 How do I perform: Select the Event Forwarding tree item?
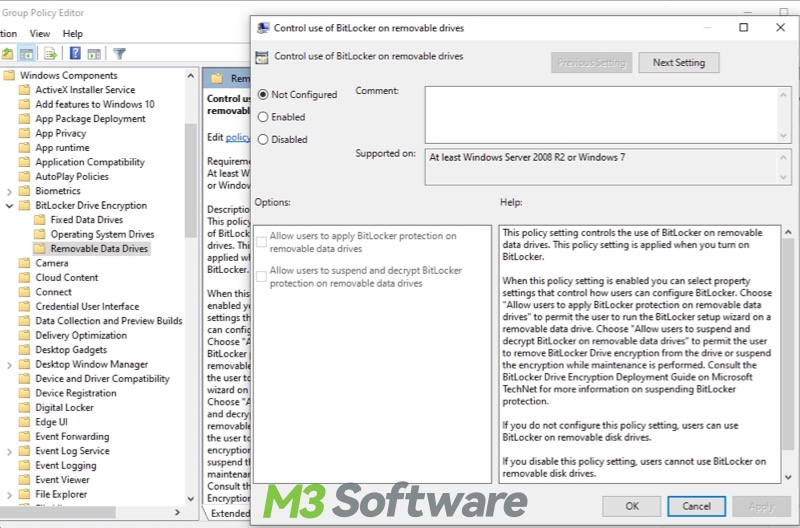click(72, 437)
